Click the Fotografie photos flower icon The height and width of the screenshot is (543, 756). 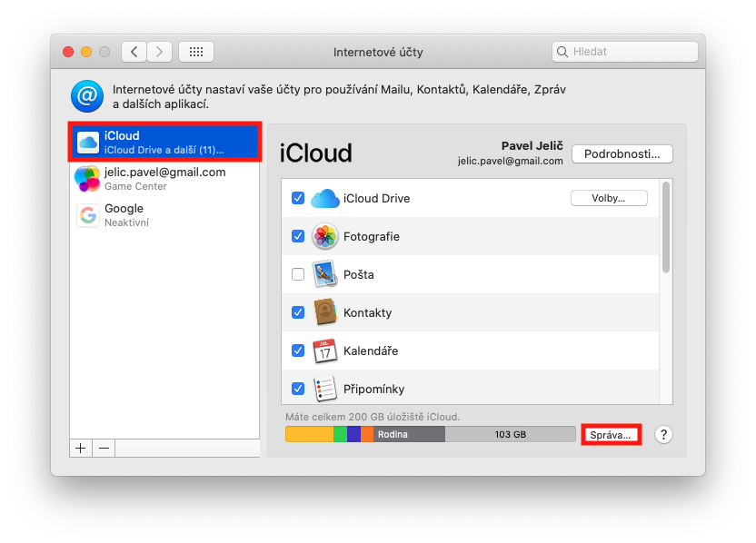pyautogui.click(x=324, y=236)
